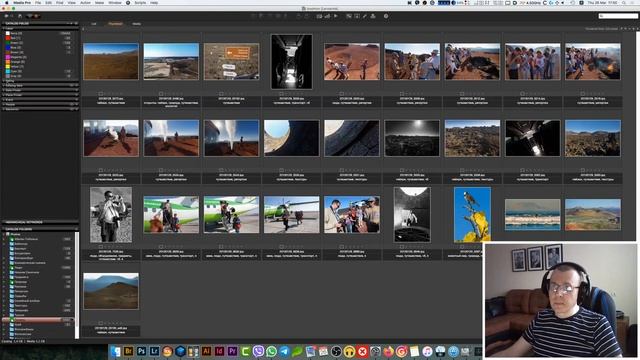Screen dimensions: 640x360
Task: Start the slideshow with the play icon
Action: 336,16
